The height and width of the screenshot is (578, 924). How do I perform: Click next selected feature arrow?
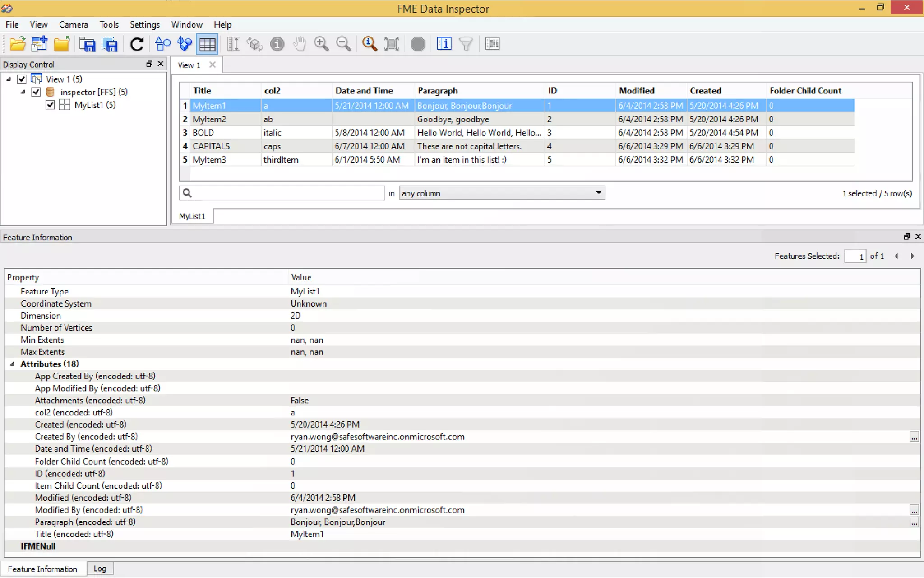(x=912, y=256)
